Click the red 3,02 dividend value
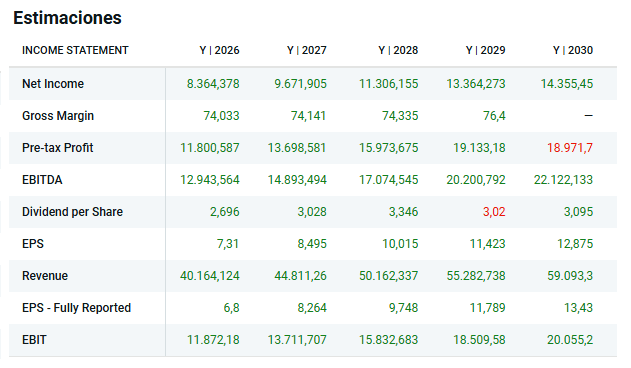Image resolution: width=631 pixels, height=368 pixels. tap(494, 212)
